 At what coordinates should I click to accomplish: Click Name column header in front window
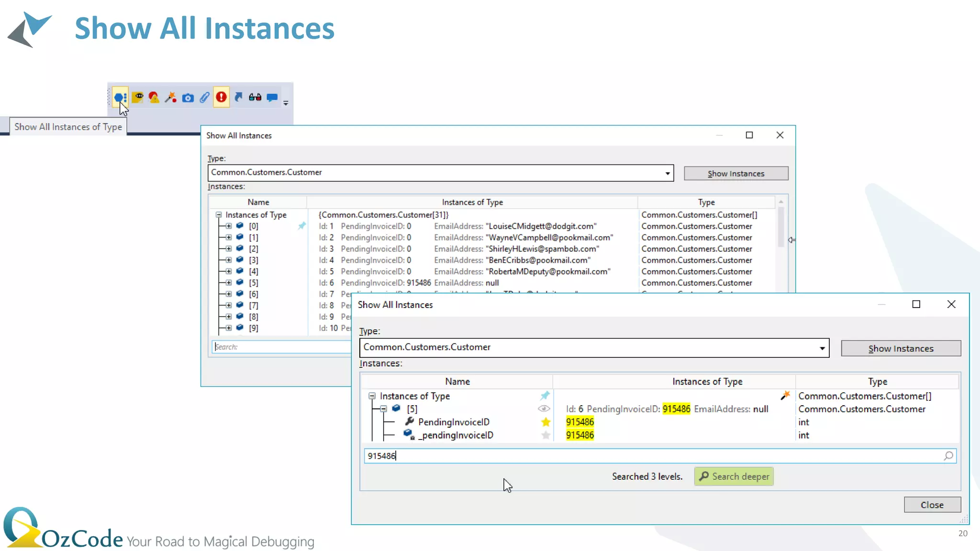(x=457, y=382)
